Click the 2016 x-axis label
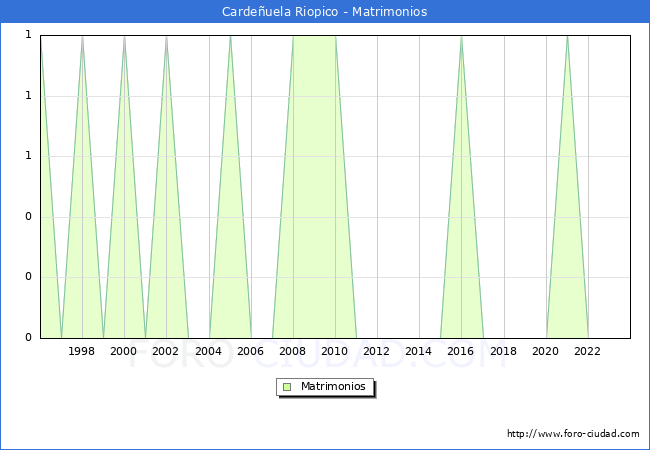The height and width of the screenshot is (450, 650). (460, 351)
